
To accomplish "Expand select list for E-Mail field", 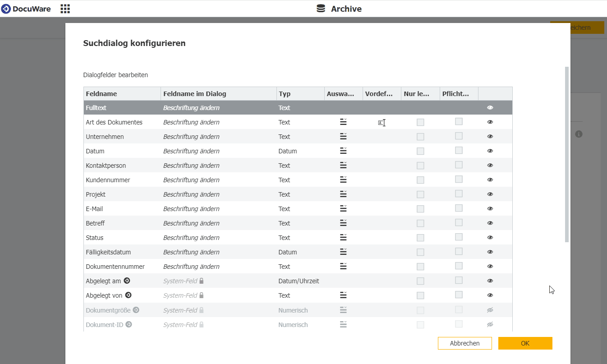I will point(343,209).
